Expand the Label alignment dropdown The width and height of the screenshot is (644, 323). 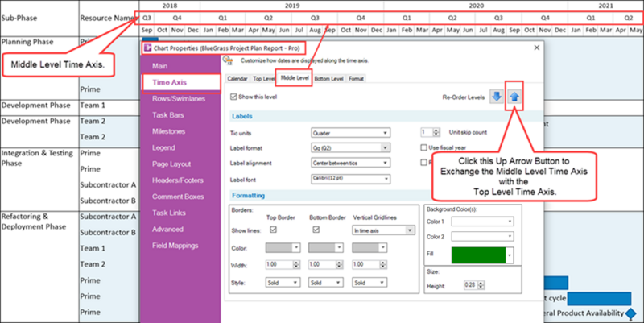pos(350,164)
